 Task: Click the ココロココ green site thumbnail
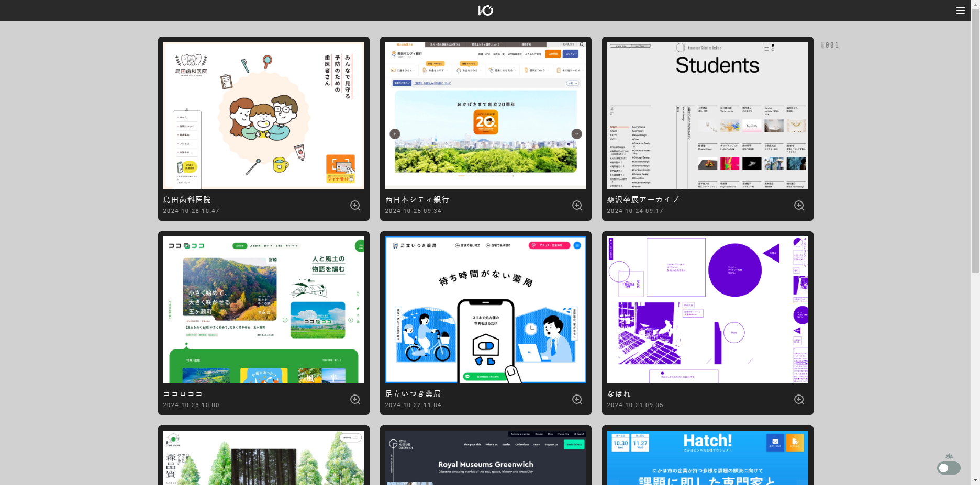click(x=264, y=310)
